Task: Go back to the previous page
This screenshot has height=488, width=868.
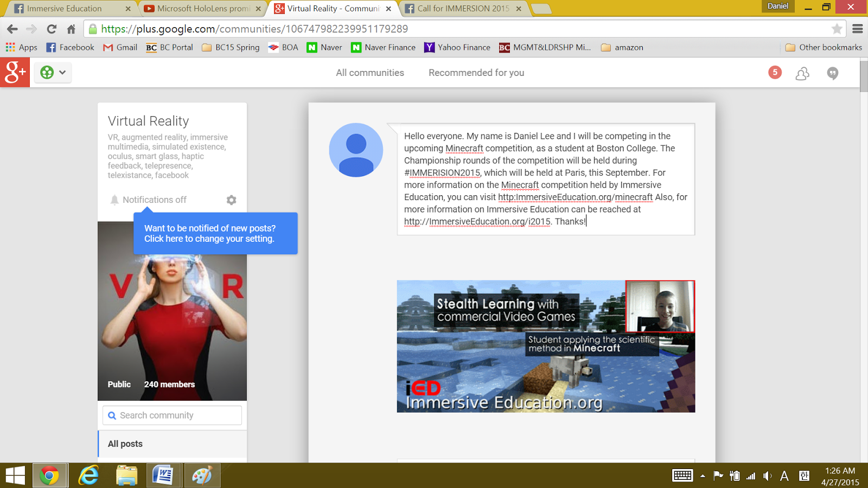Action: [x=12, y=29]
